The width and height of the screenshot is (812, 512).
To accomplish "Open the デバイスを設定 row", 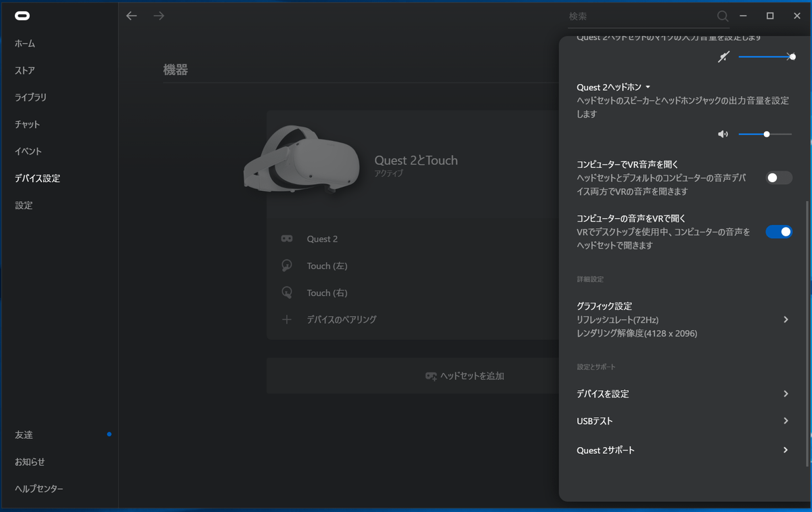I will pyautogui.click(x=683, y=393).
